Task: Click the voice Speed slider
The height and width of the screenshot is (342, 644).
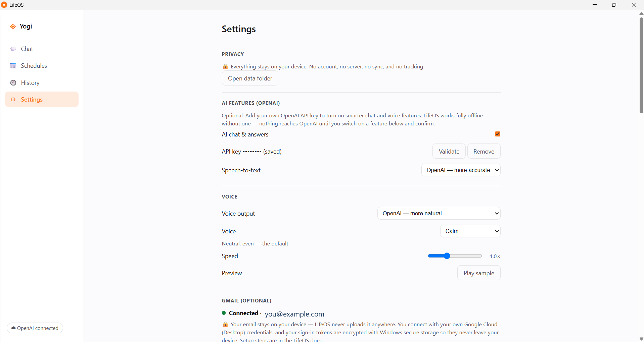Action: click(455, 256)
